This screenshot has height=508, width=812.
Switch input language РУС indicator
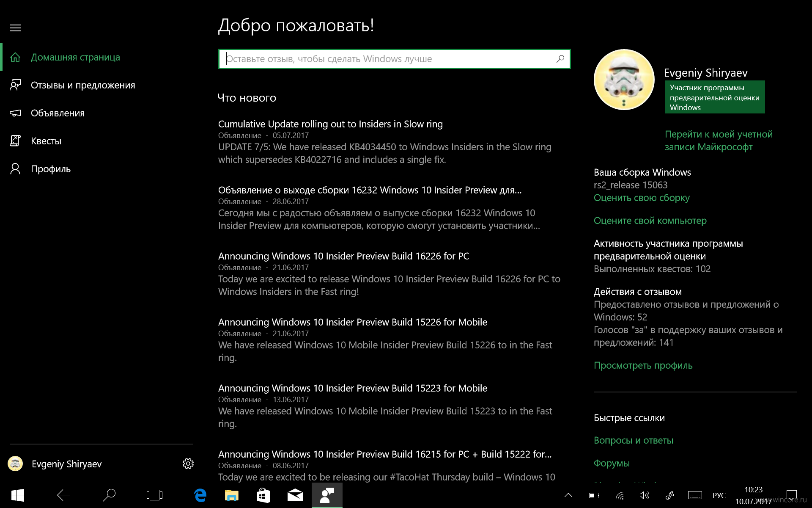pyautogui.click(x=719, y=495)
